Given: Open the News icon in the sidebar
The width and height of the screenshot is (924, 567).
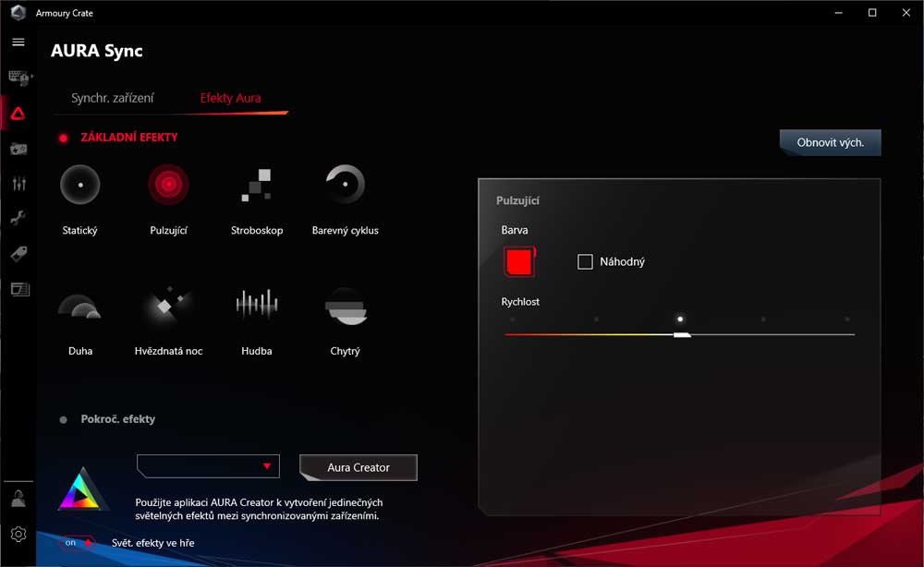Looking at the screenshot, I should click(19, 289).
